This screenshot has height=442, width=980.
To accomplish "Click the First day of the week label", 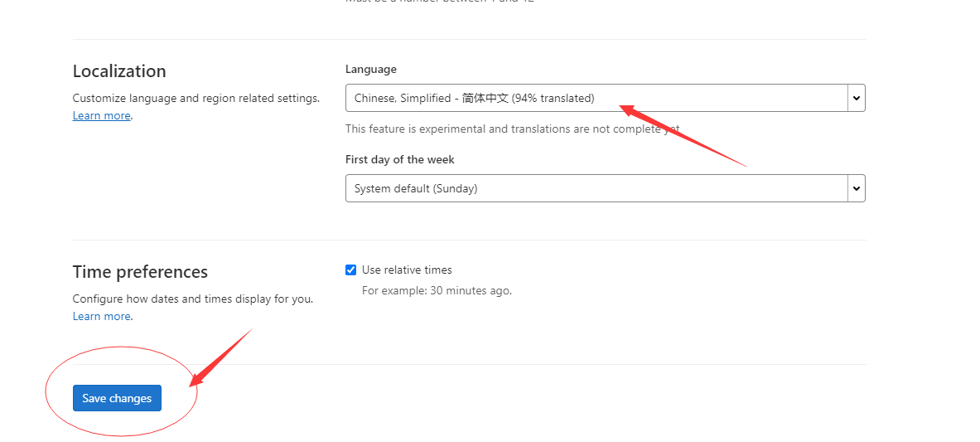I will [400, 160].
